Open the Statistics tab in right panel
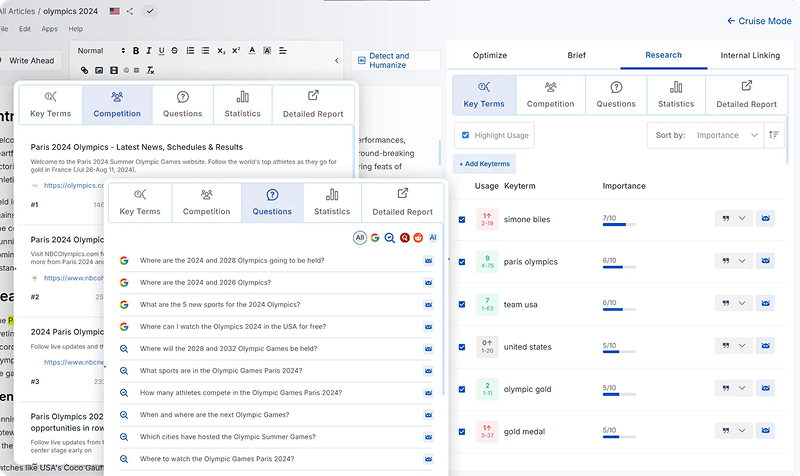This screenshot has height=476, width=800. (x=676, y=95)
